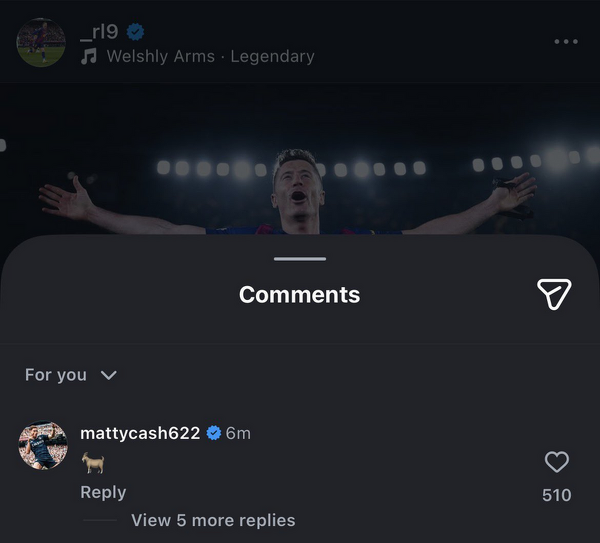This screenshot has width=600, height=543.
Task: Click the verified badge beside _rl9
Action: click(136, 32)
